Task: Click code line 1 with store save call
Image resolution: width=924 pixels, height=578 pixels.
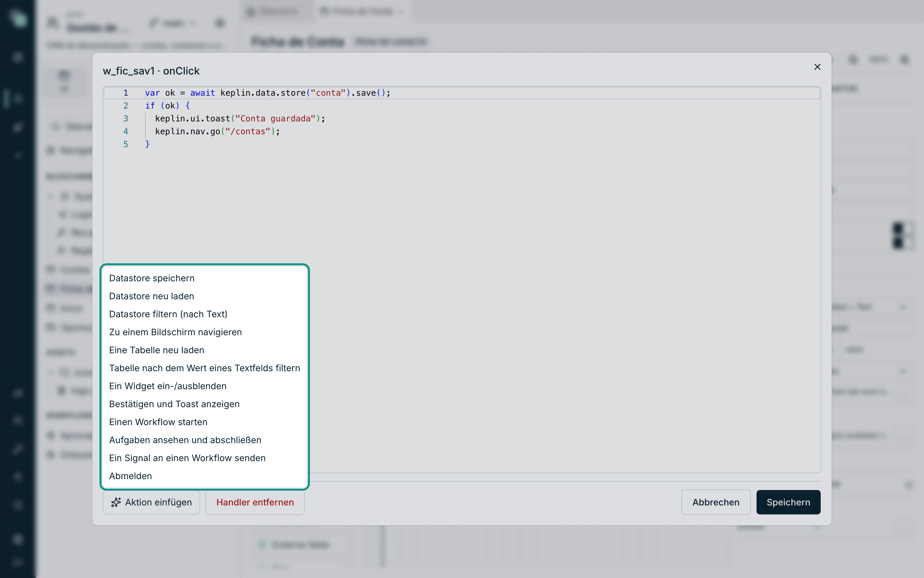Action: [267, 93]
